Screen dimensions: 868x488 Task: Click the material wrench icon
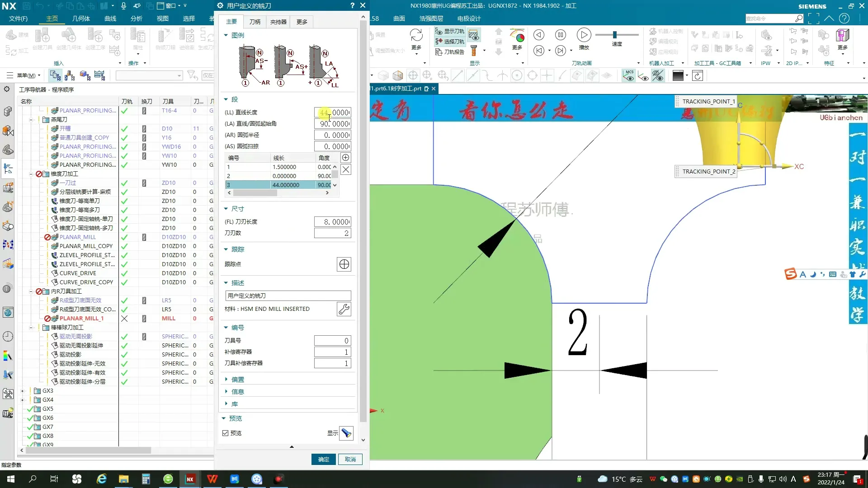(344, 309)
